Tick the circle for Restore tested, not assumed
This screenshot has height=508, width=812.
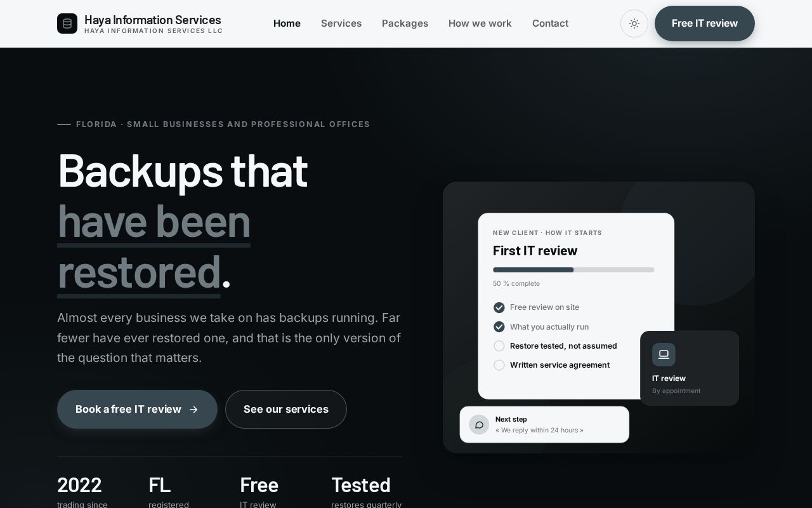(499, 346)
